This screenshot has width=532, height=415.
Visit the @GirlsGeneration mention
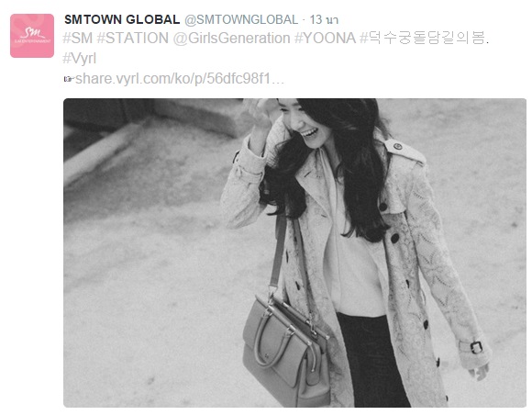(231, 38)
